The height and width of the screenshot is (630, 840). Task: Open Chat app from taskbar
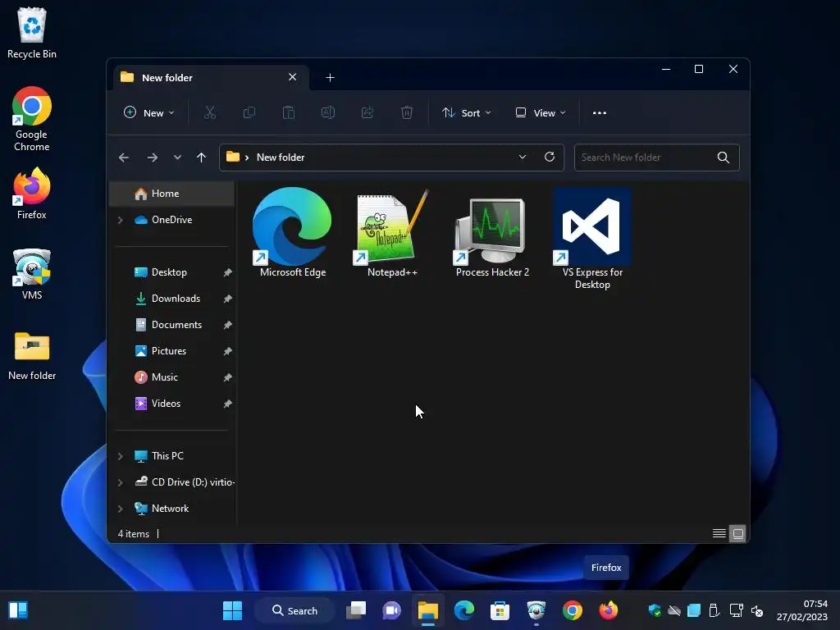[x=391, y=610]
